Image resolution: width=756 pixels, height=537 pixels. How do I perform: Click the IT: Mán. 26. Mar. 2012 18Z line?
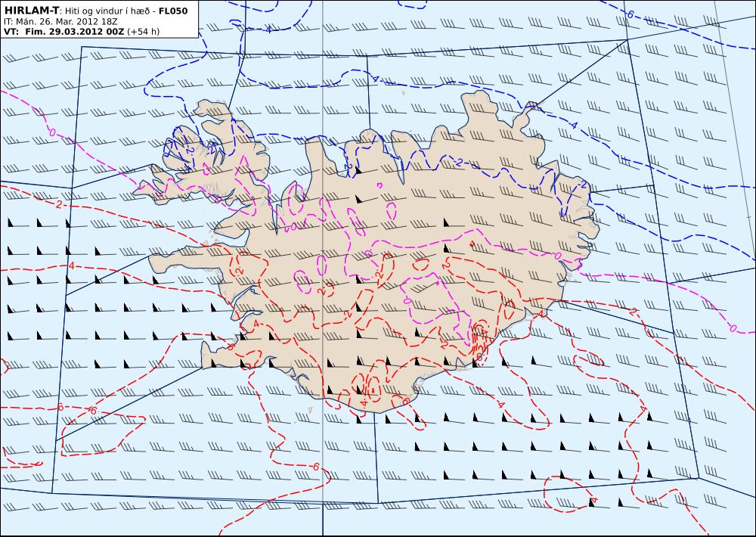(x=60, y=22)
